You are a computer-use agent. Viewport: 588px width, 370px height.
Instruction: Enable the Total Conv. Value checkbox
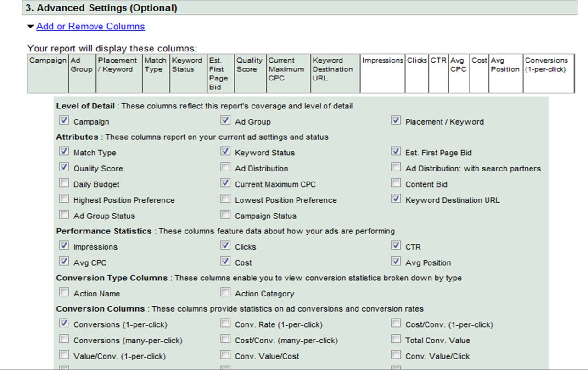[396, 340]
